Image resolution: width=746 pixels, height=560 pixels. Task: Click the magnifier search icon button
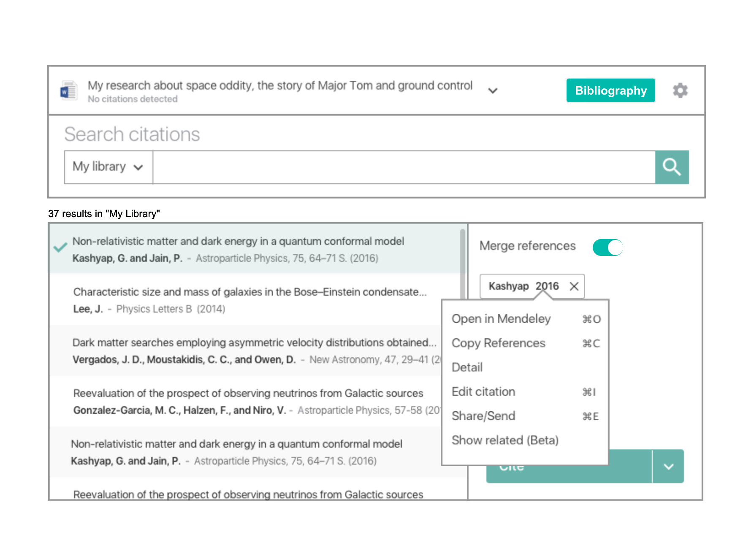tap(671, 167)
